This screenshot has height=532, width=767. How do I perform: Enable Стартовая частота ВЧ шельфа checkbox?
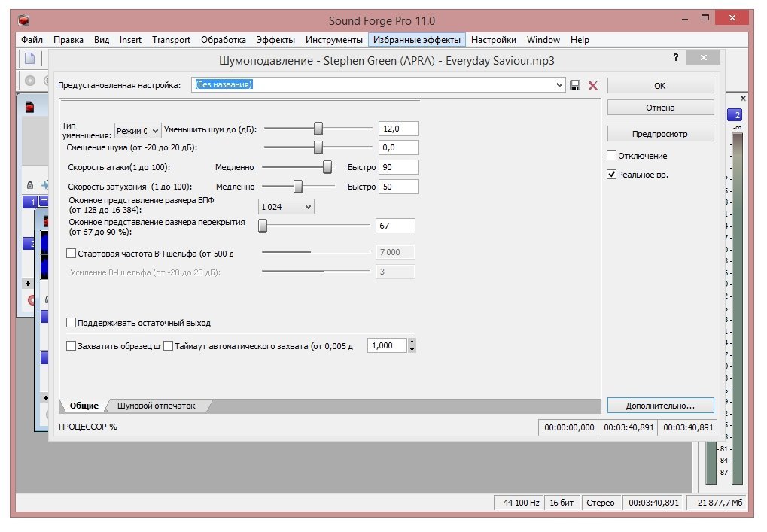[71, 254]
